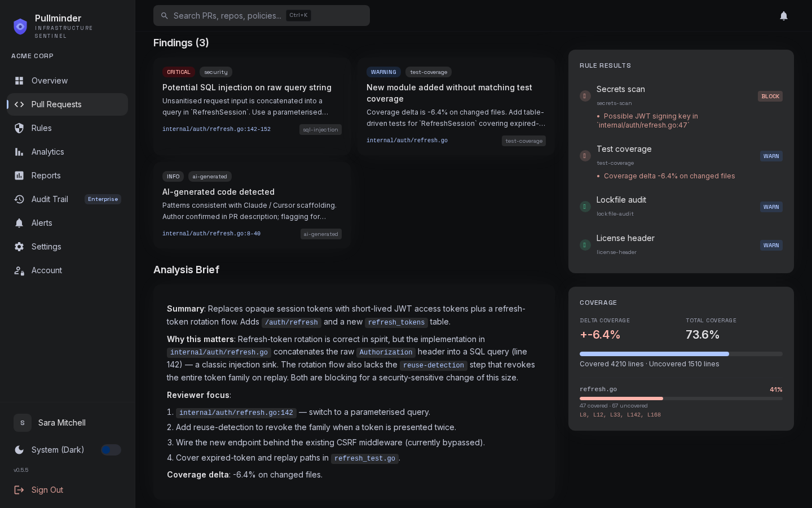
Task: Click the Audit Trail history icon
Action: [x=19, y=199]
